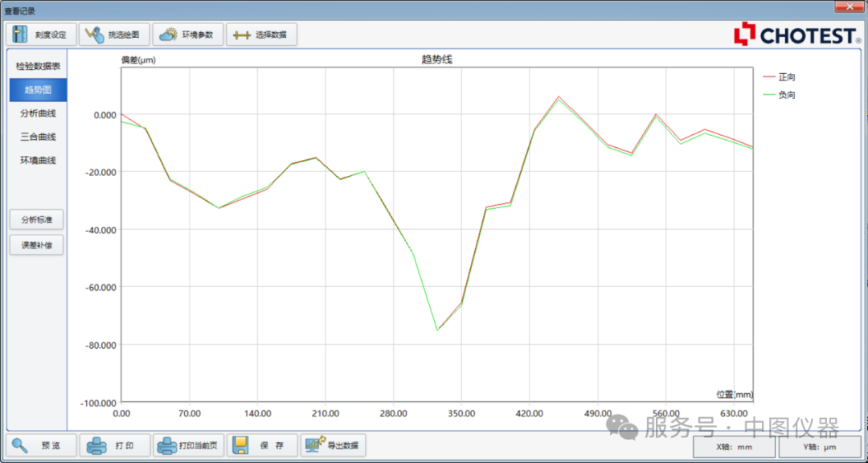Save the record using 保存
Image resolution: width=868 pixels, height=463 pixels.
[x=262, y=445]
